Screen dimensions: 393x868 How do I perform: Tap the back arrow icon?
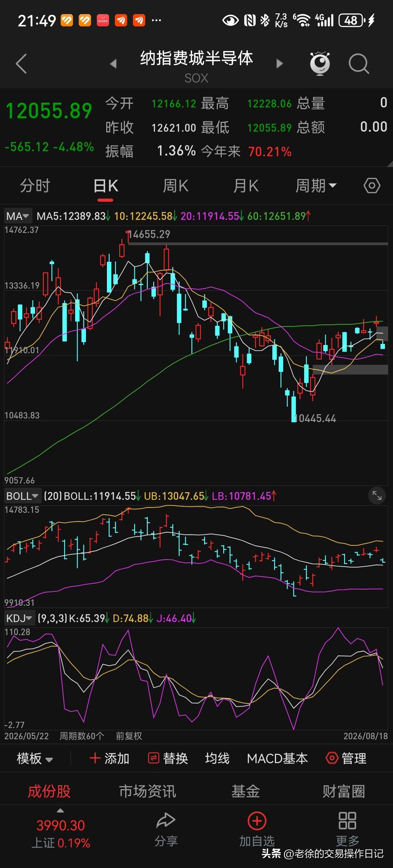pyautogui.click(x=21, y=64)
